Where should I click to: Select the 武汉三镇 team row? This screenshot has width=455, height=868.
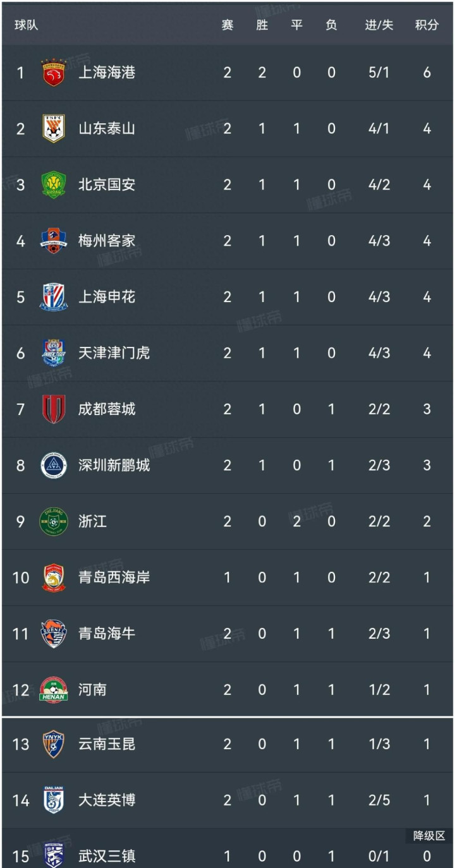tap(227, 852)
